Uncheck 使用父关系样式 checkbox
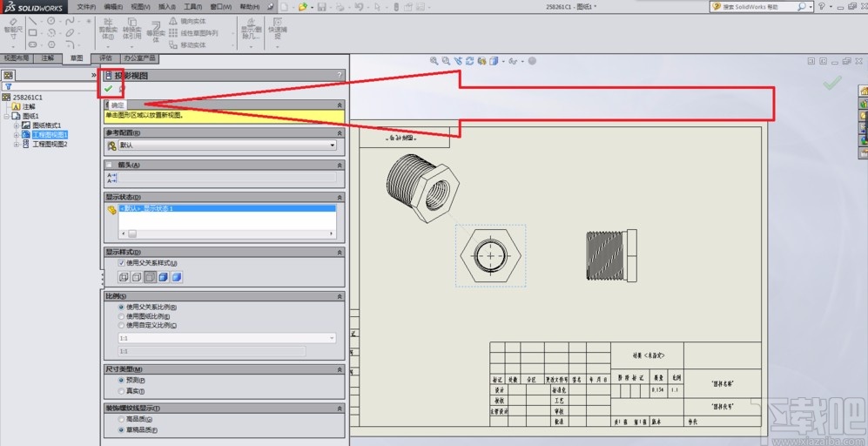868x446 pixels. [122, 263]
